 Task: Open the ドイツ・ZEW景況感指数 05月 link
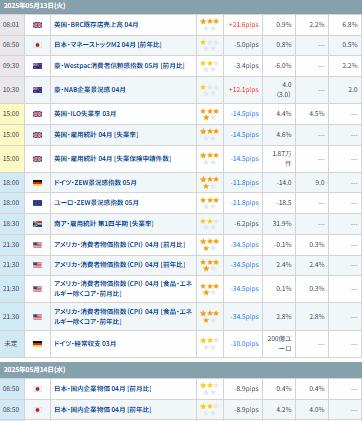click(x=95, y=183)
